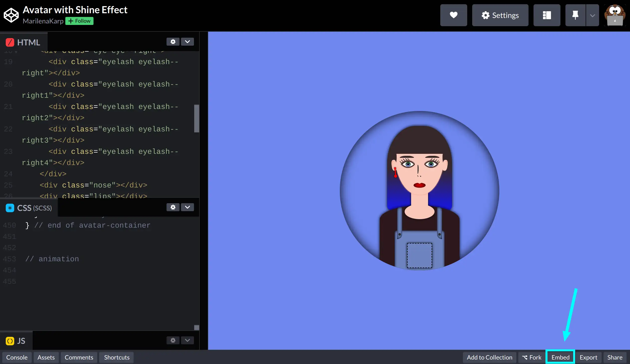Change the editor layout view icon
Screen dimensions: 630x364
click(547, 15)
